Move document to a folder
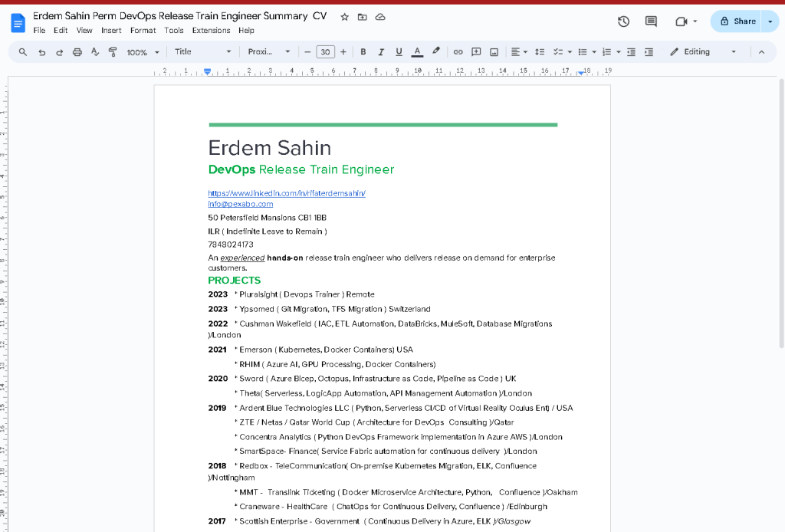 click(363, 17)
